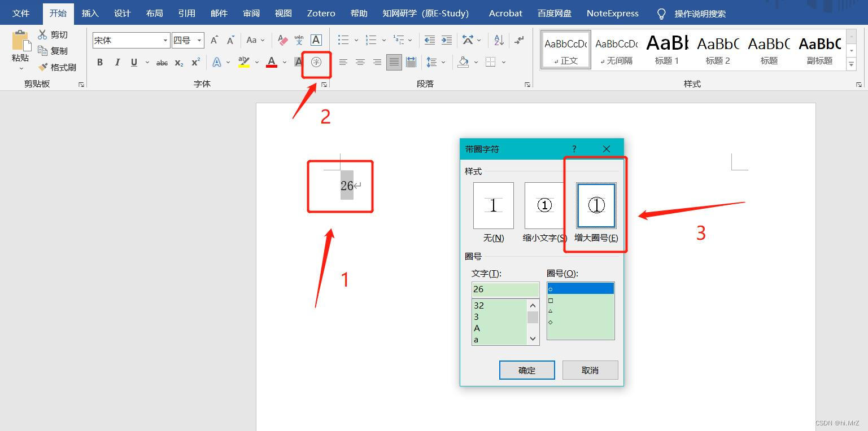Screen dimensions: 868x431
Task: Open the font color dropdown arrow
Action: tap(285, 63)
